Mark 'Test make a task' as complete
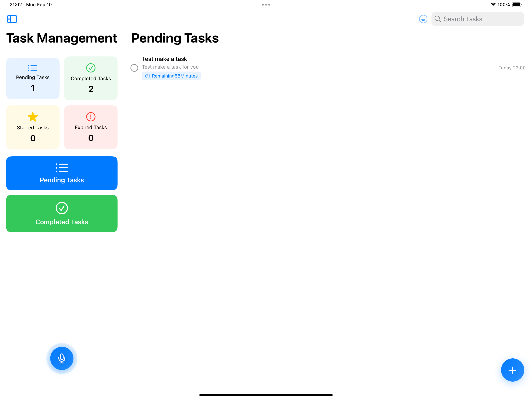The height and width of the screenshot is (399, 532). [134, 68]
